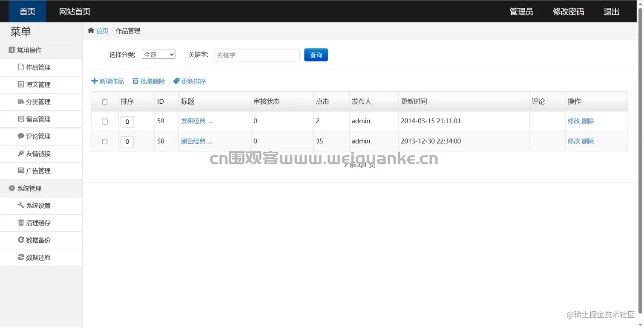644x328 pixels.
Task: Focus the 关键字 keyword input field
Action: 257,55
